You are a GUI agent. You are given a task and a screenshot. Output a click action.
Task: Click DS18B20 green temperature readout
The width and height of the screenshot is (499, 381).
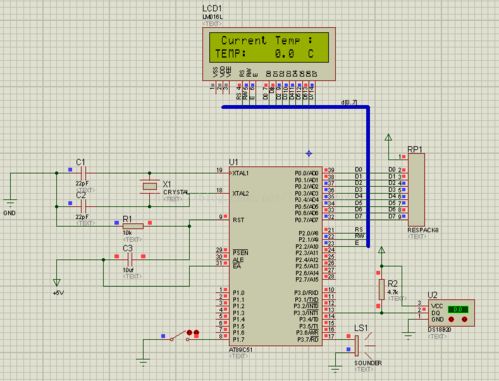(458, 309)
